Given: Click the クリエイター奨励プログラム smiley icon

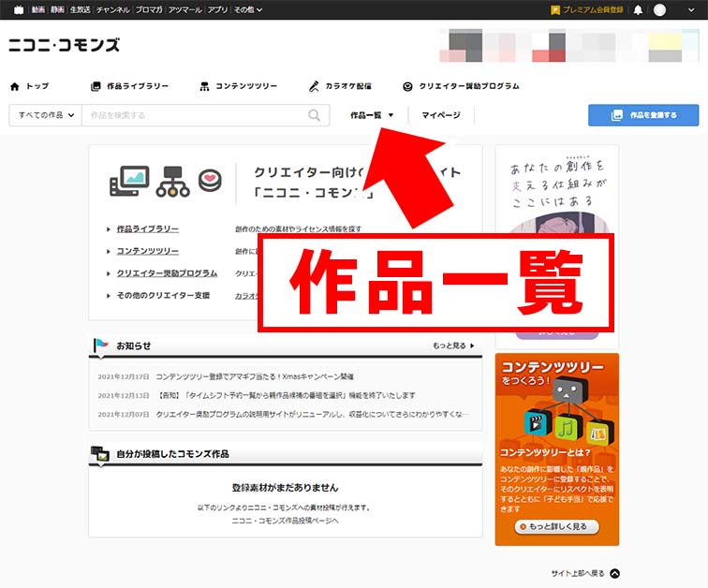Looking at the screenshot, I should click(407, 86).
